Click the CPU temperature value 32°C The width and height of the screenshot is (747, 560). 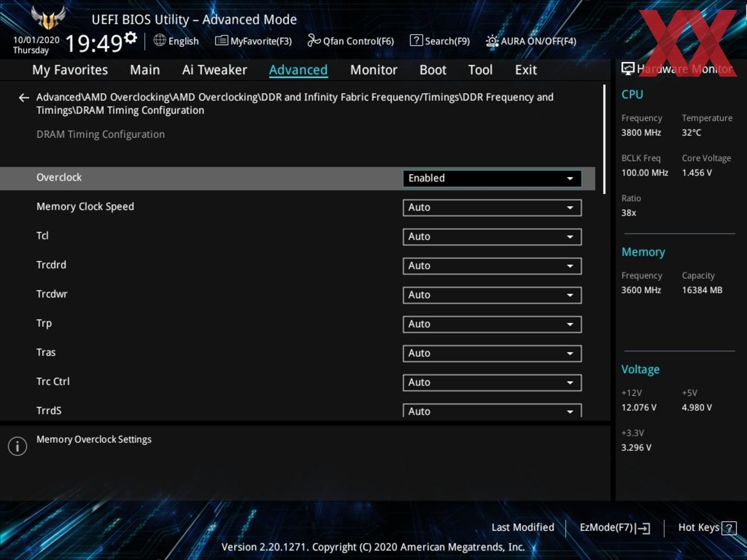pos(692,132)
